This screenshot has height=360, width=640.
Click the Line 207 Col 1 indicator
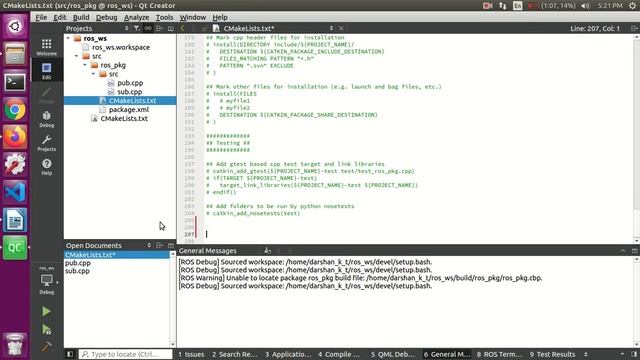point(595,28)
